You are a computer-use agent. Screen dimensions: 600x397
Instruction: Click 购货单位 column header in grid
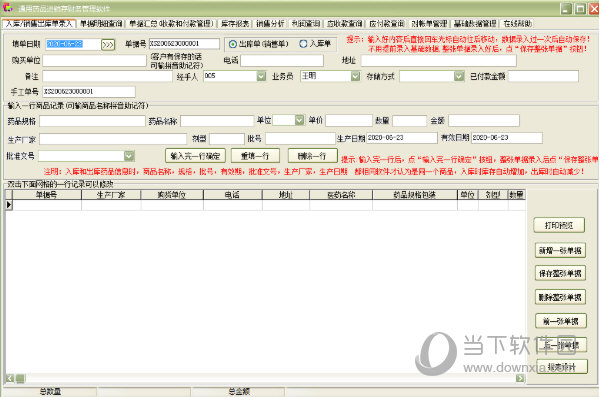172,195
